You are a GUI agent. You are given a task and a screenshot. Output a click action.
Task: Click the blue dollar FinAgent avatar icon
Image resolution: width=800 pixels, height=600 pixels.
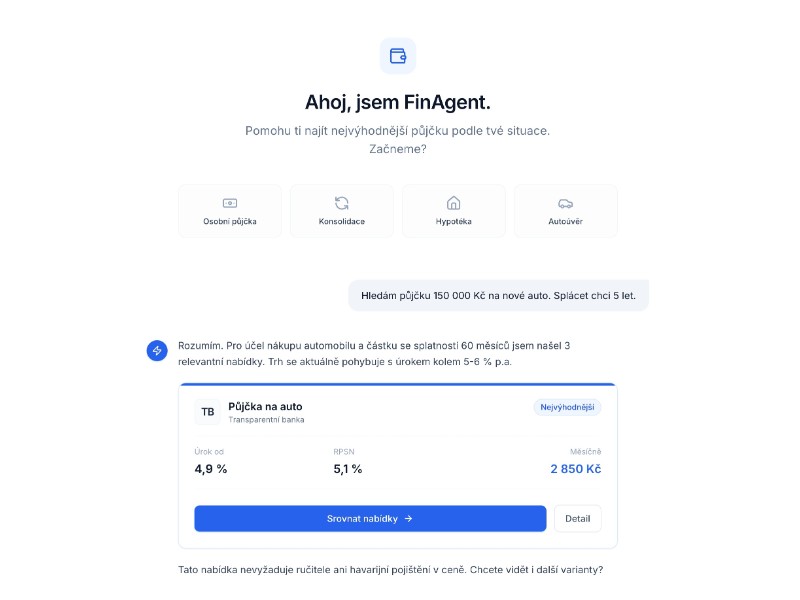(157, 350)
